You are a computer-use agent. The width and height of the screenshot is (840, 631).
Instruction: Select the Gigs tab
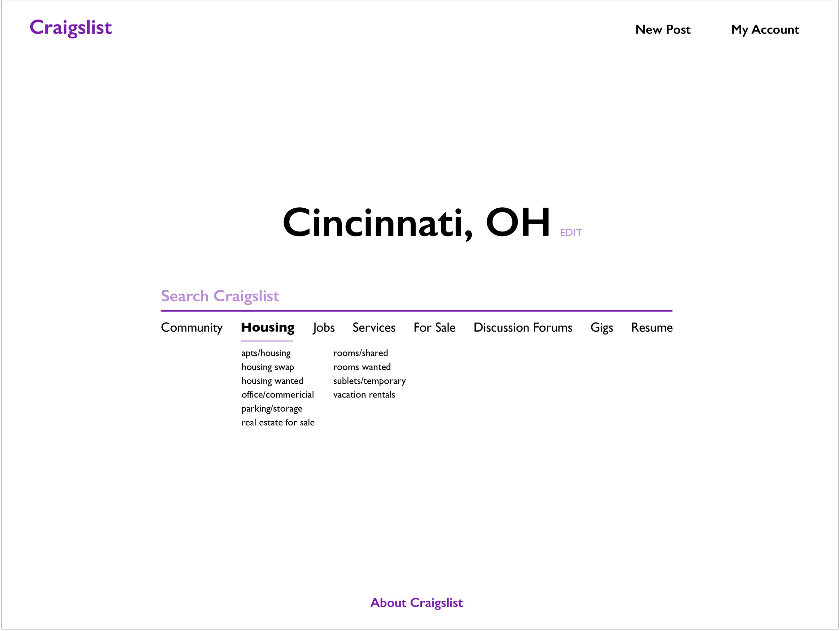click(x=601, y=327)
